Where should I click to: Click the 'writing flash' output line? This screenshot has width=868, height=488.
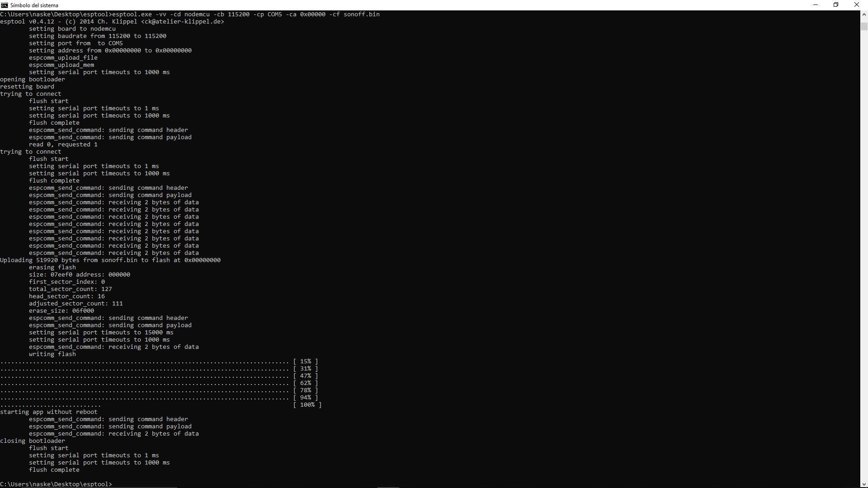[x=52, y=354]
